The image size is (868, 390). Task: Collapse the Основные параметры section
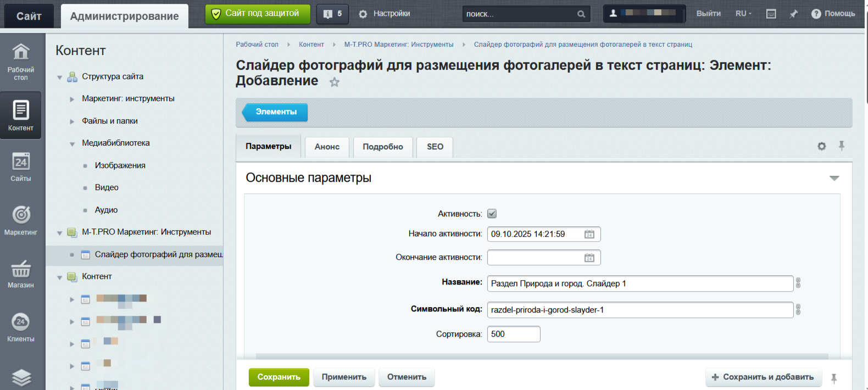point(834,178)
